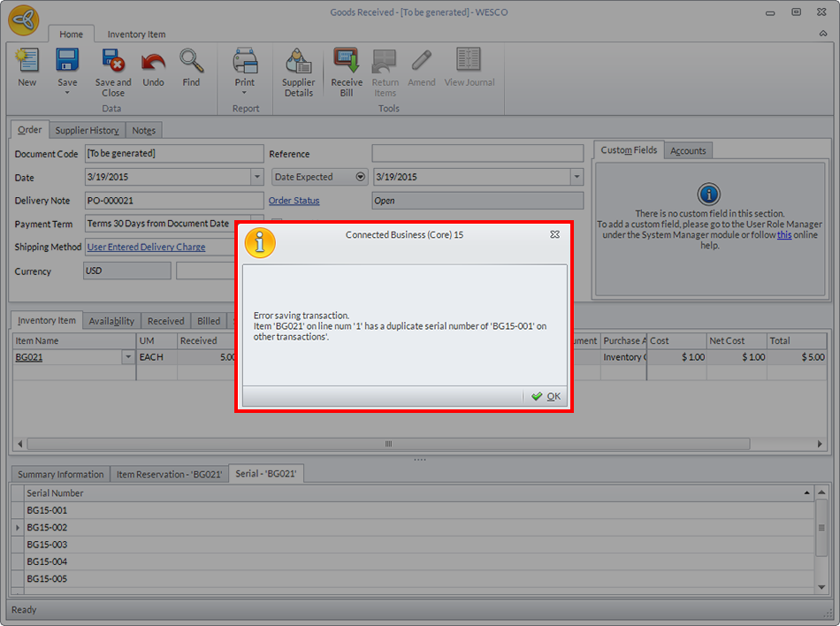This screenshot has height=626, width=840.
Task: Click the Delivery Note input field
Action: coord(173,201)
